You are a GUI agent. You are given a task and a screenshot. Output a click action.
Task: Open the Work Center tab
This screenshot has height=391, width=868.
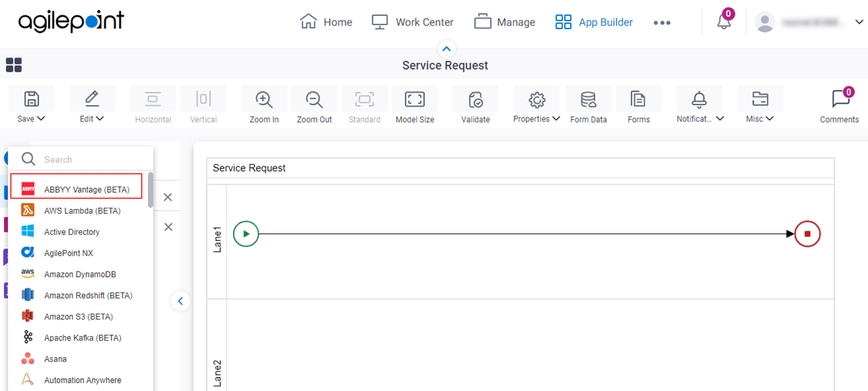point(412,22)
